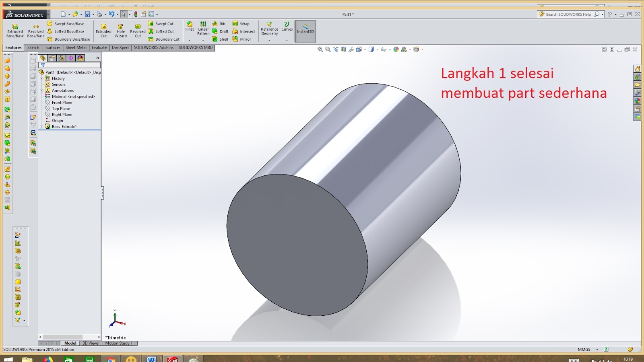Screen dimensions: 644x362
Task: Select the Extruded Boss/Base tool
Action: click(x=15, y=31)
